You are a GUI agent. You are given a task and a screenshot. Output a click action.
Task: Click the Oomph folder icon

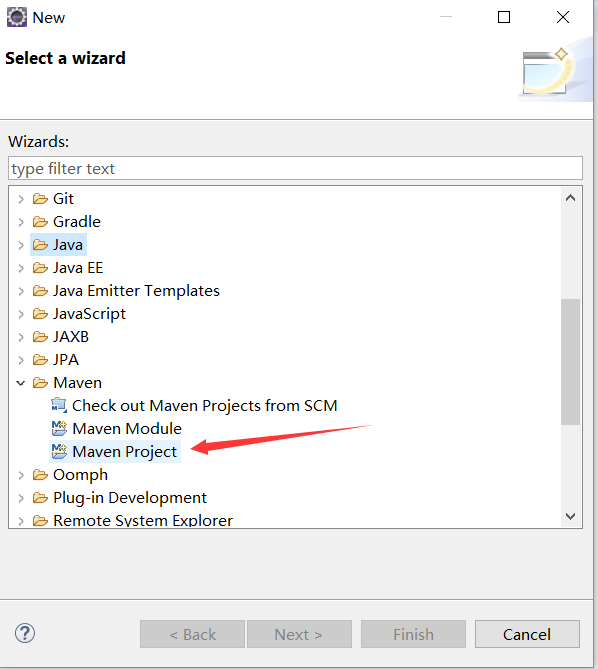tap(41, 475)
